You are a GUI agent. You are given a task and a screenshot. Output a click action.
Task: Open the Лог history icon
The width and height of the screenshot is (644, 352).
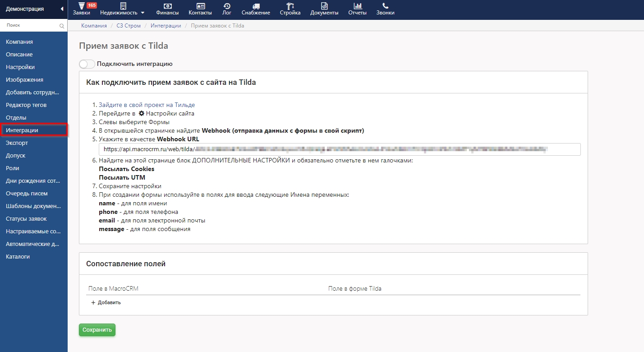227,6
